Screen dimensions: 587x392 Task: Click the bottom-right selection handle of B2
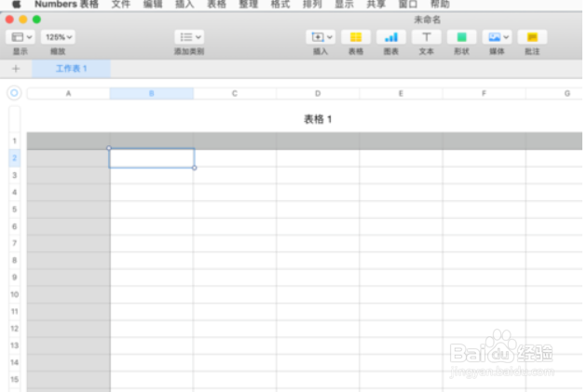point(195,168)
